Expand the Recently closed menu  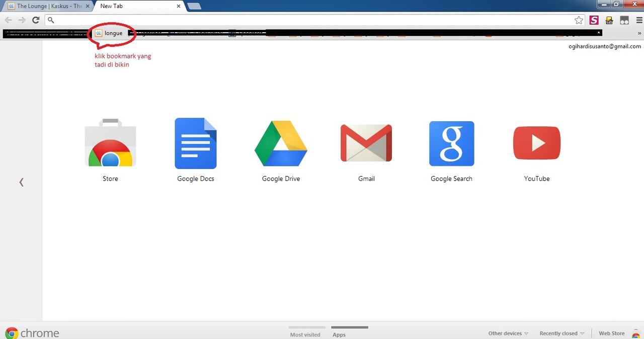click(562, 333)
